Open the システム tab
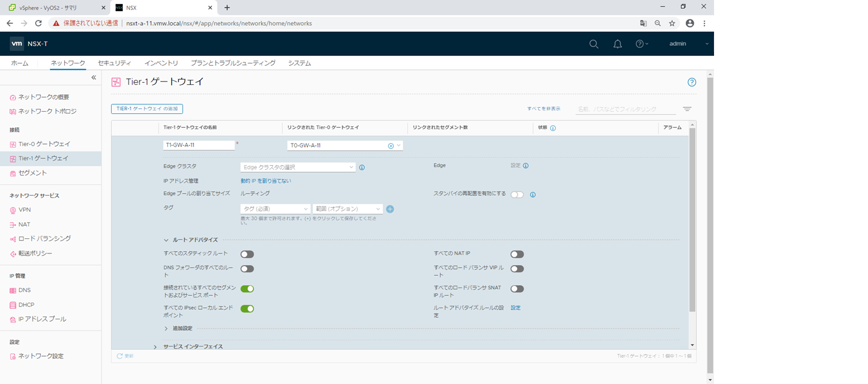The image size is (868, 384). tap(300, 63)
